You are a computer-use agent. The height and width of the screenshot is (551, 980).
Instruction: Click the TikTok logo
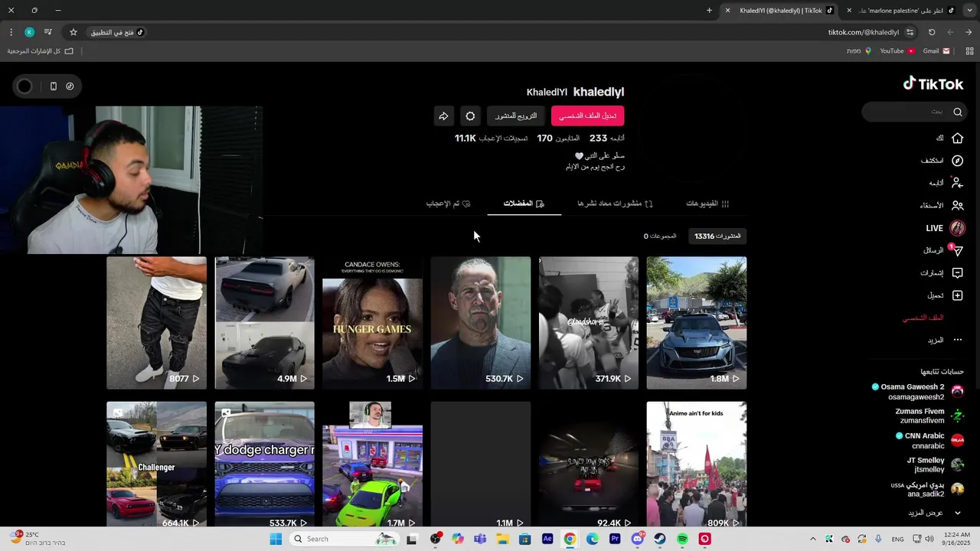point(933,83)
